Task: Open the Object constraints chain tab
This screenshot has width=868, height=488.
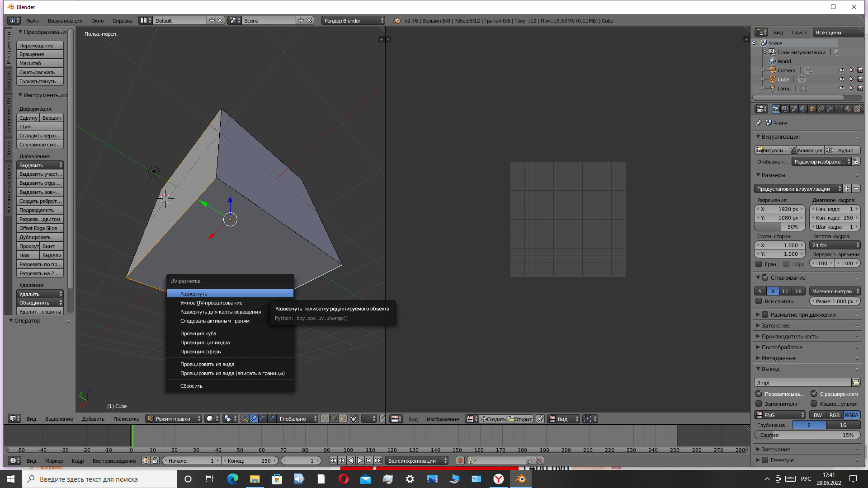Action: click(821, 109)
